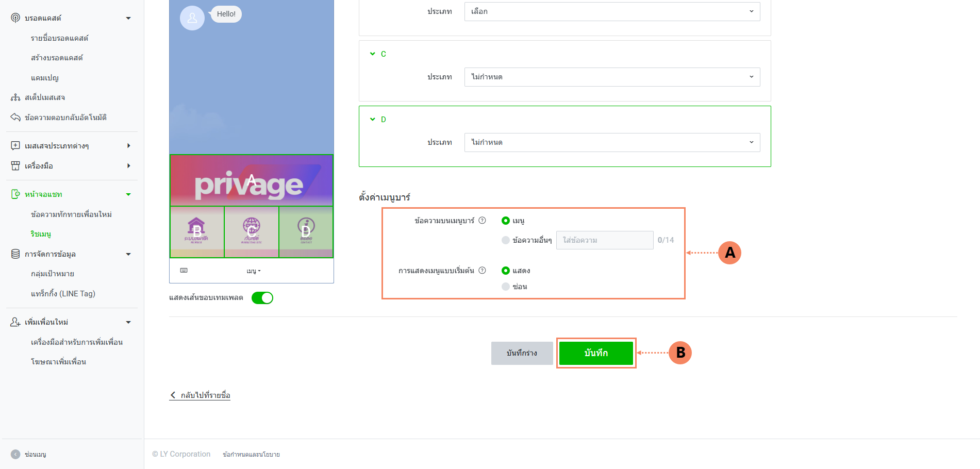980x469 pixels.
Task: Click the custom menu bar text field
Action: (604, 240)
